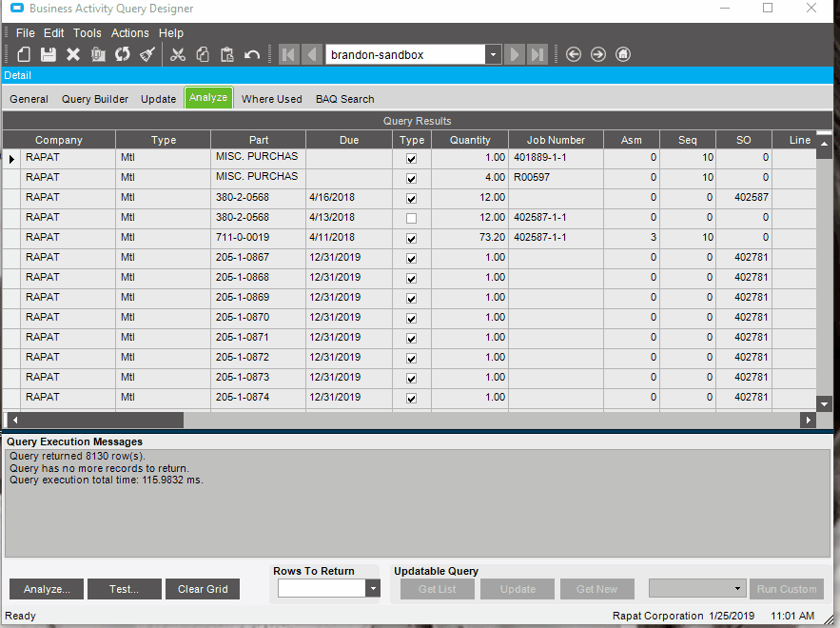Click the grid scroll down arrow

coord(824,404)
